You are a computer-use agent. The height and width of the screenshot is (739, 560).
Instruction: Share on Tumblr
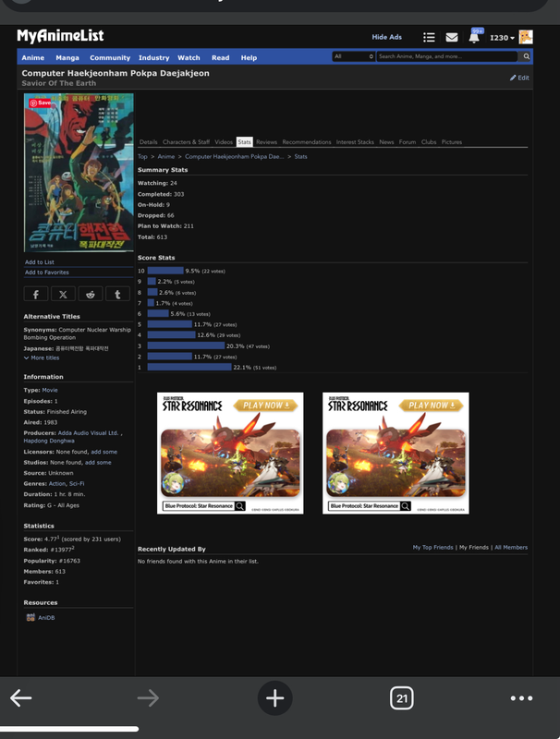[118, 295]
